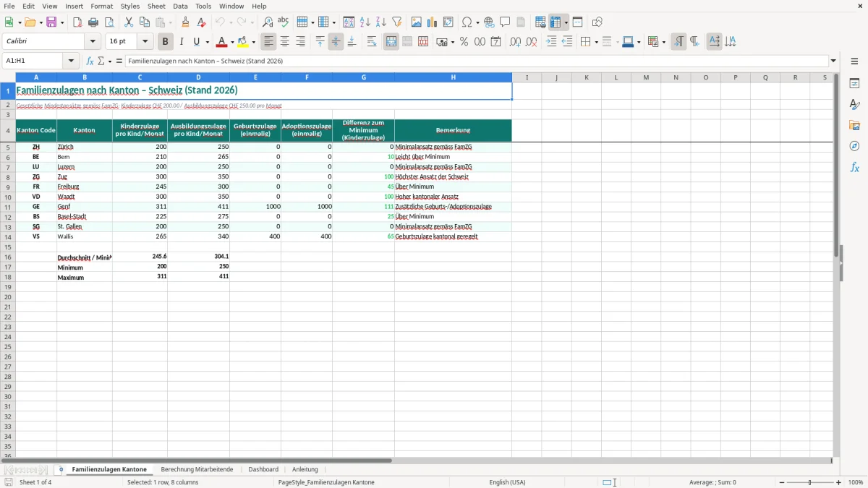
Task: Toggle underline formatting
Action: (196, 42)
